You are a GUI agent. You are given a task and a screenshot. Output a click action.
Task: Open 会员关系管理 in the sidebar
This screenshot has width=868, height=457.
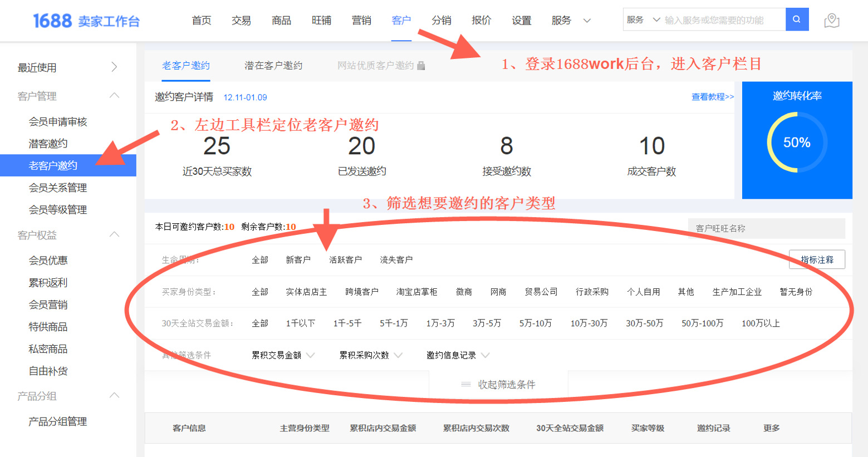click(58, 188)
